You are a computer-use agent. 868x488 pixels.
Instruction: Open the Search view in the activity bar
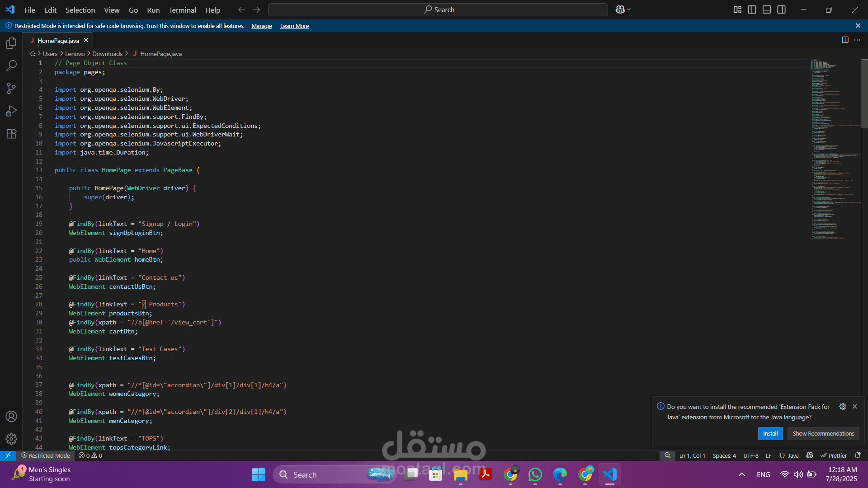tap(11, 66)
